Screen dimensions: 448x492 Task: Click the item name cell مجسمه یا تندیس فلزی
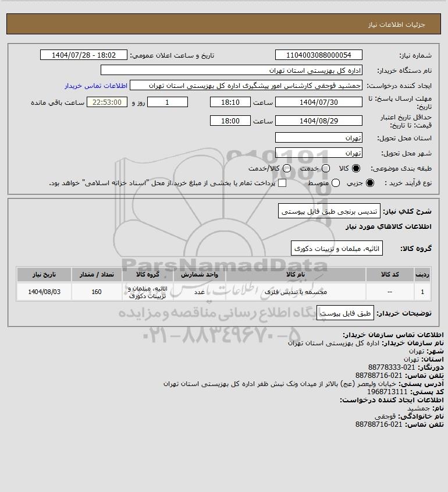(x=296, y=292)
